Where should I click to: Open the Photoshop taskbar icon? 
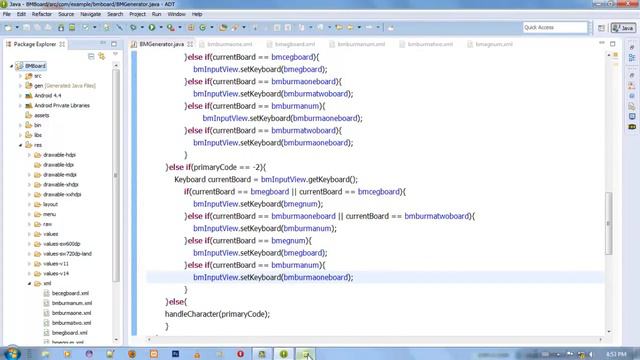(x=176, y=354)
